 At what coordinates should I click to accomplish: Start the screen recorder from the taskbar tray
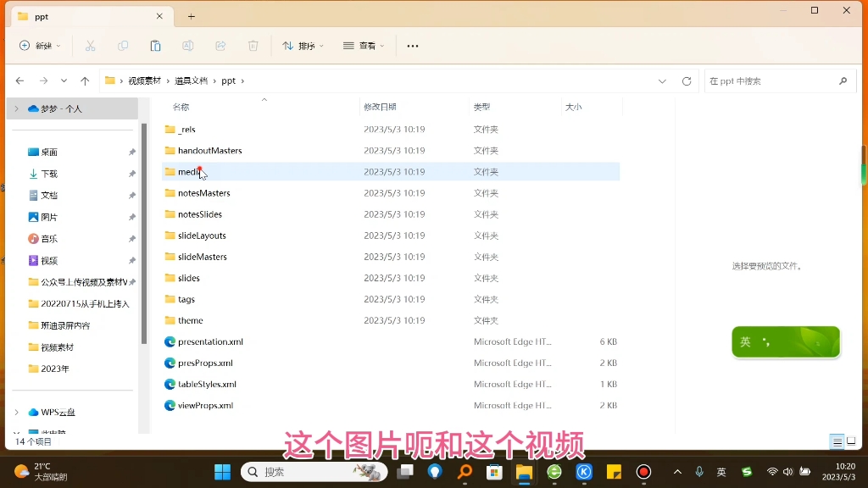click(643, 470)
